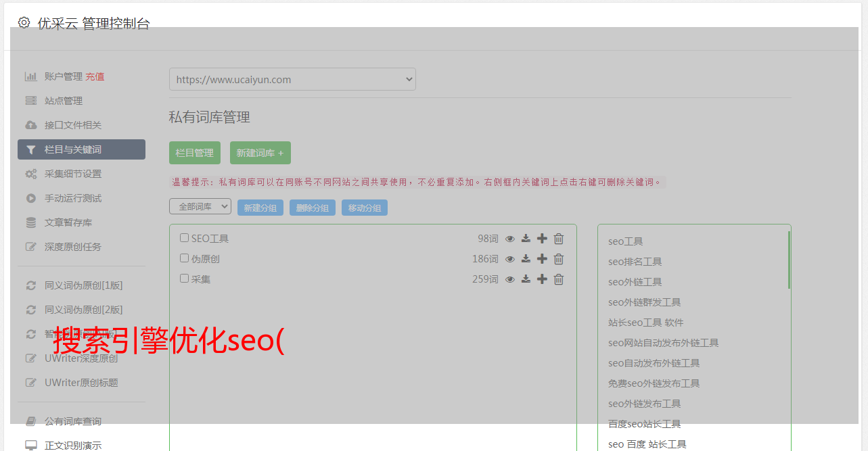Add words to 伪原创 library with plus icon

coord(542,259)
